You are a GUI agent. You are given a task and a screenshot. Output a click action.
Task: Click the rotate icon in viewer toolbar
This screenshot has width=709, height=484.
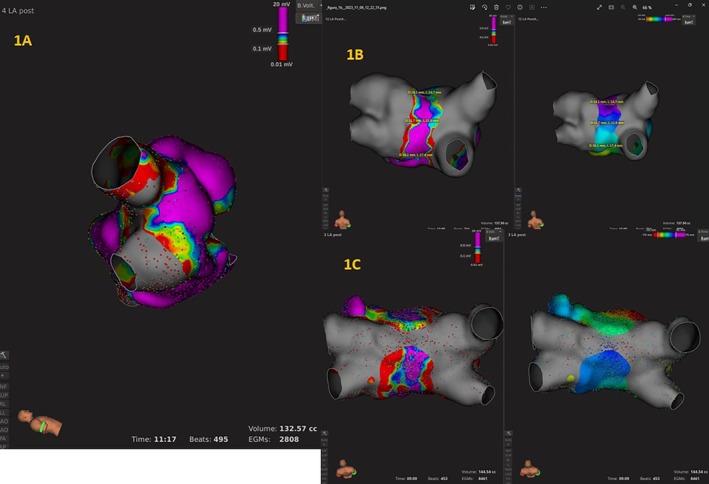pos(484,7)
